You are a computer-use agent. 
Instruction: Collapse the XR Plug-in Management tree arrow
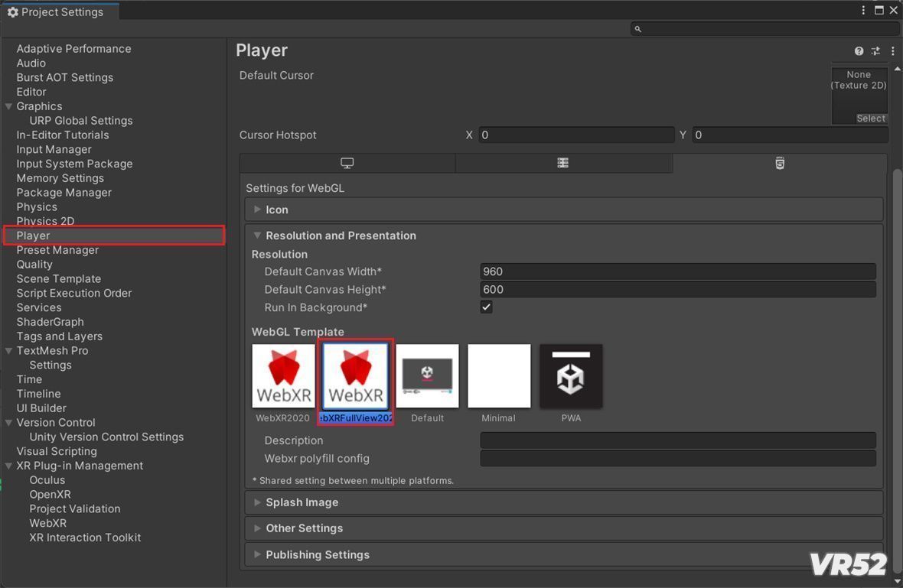click(8, 466)
